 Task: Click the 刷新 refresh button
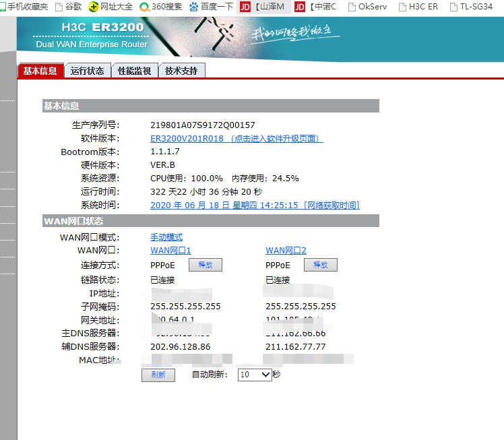point(158,375)
